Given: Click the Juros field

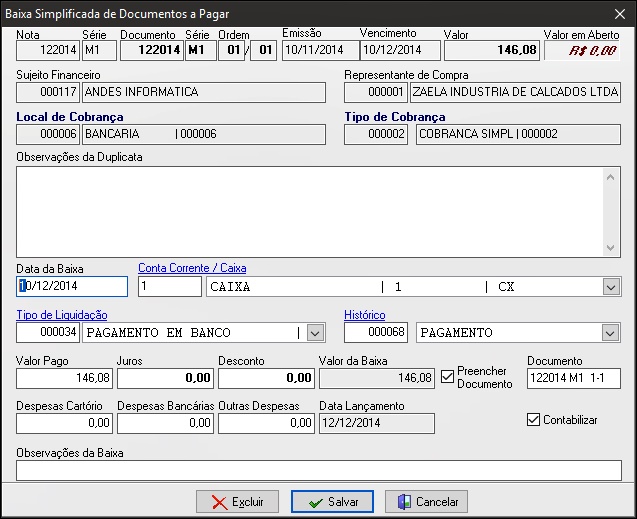Looking at the screenshot, I should (165, 378).
